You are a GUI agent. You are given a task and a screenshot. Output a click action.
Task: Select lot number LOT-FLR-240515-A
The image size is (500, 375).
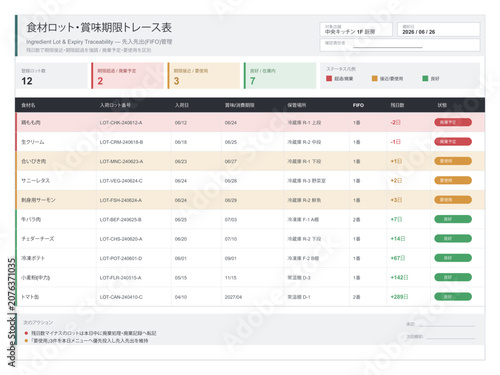click(x=120, y=277)
